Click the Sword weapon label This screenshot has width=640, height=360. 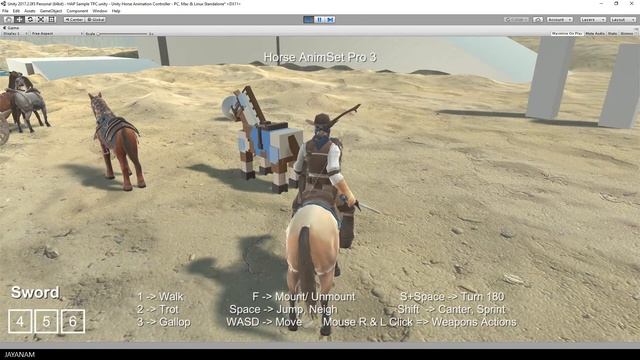tap(35, 292)
